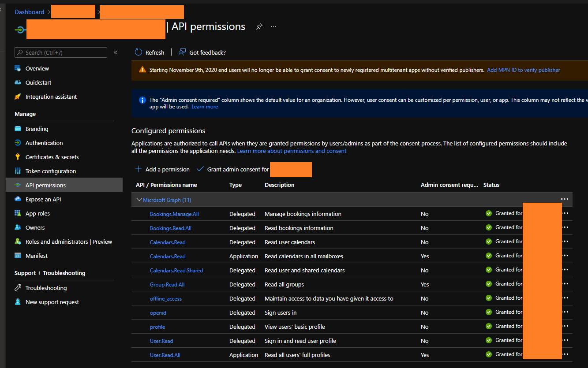Click the Refresh button label
The width and height of the screenshot is (588, 368).
(x=155, y=52)
